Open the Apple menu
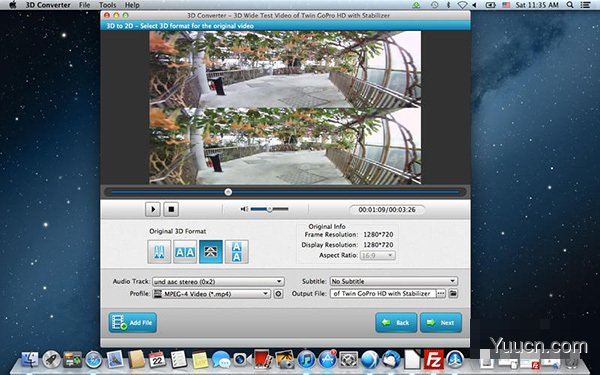The image size is (600, 375). 12,5
